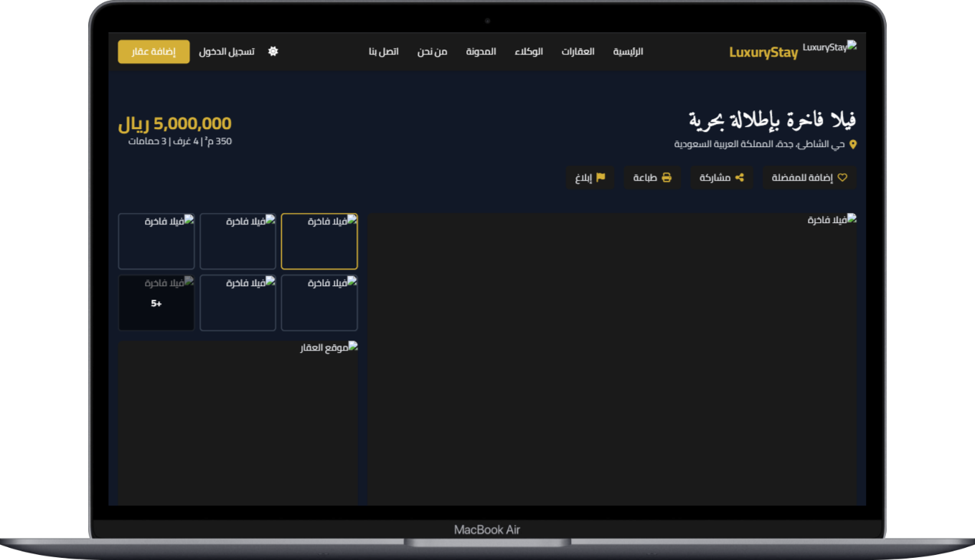Screen dimensions: 975x560
Task: Click the heart icon to add to favorites
Action: point(842,178)
